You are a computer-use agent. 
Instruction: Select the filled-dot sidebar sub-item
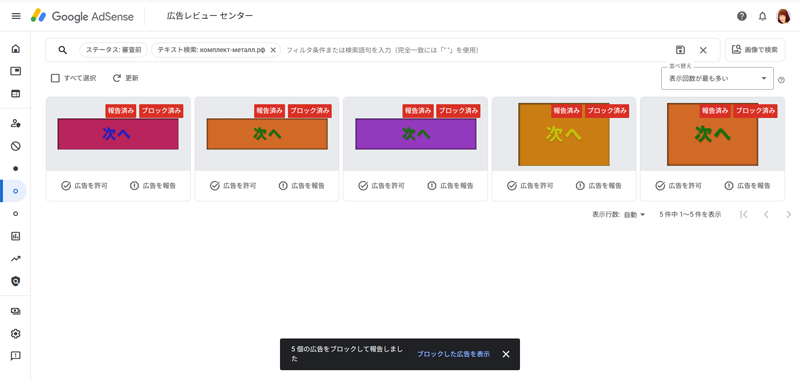click(15, 169)
